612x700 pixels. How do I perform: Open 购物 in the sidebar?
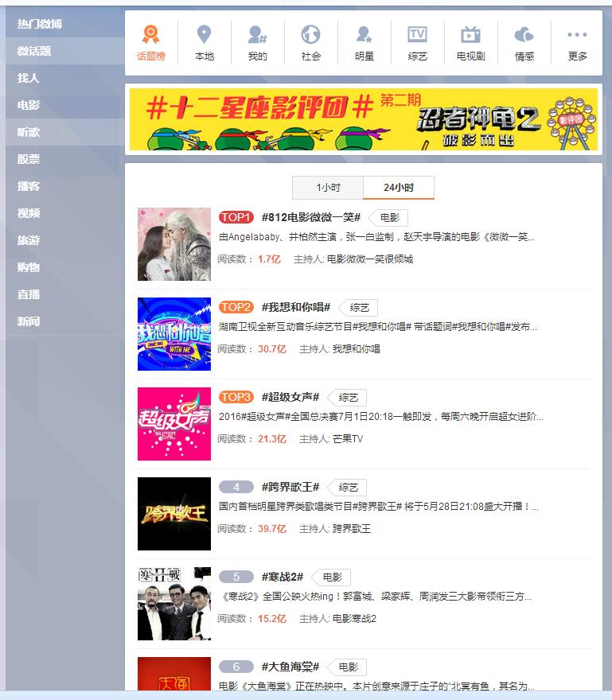click(29, 267)
